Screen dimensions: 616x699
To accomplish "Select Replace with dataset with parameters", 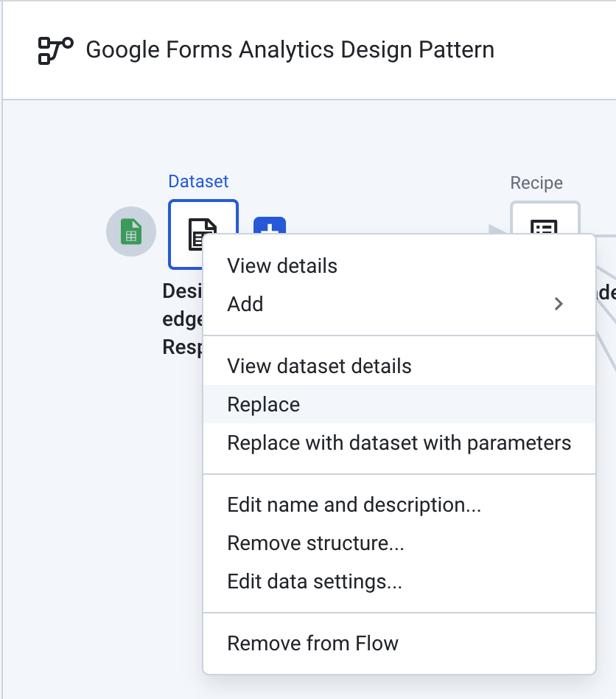I will 399,442.
